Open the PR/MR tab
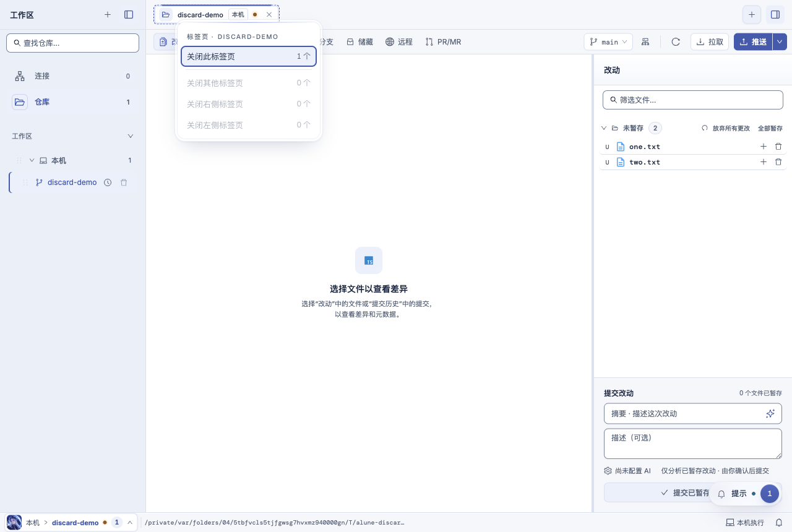This screenshot has height=532, width=792. (443, 42)
